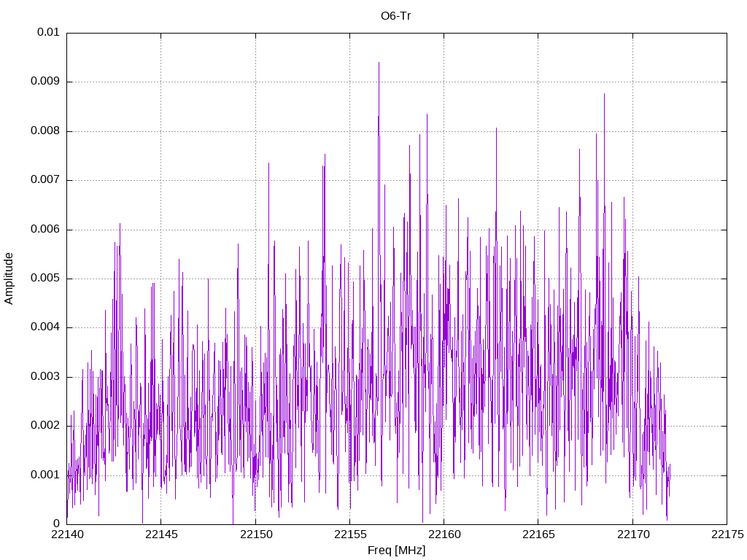Click the 22165 x-axis tick label

[x=539, y=534]
